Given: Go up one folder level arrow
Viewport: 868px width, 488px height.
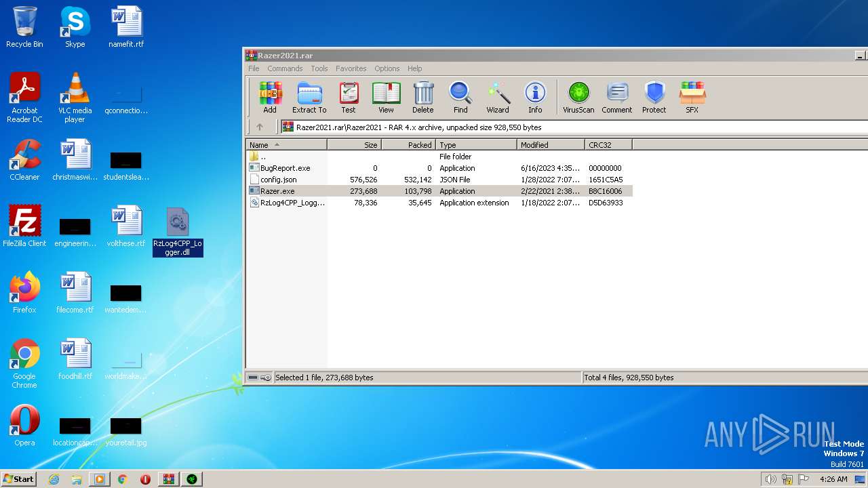Looking at the screenshot, I should coord(260,127).
